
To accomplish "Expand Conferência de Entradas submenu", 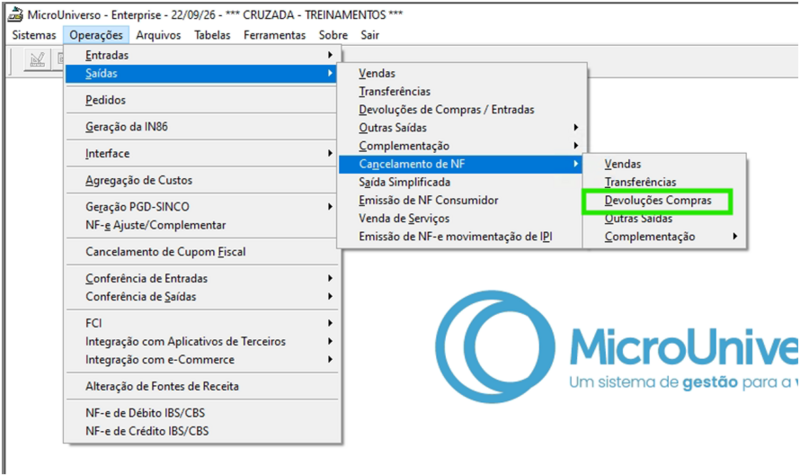I will point(202,279).
